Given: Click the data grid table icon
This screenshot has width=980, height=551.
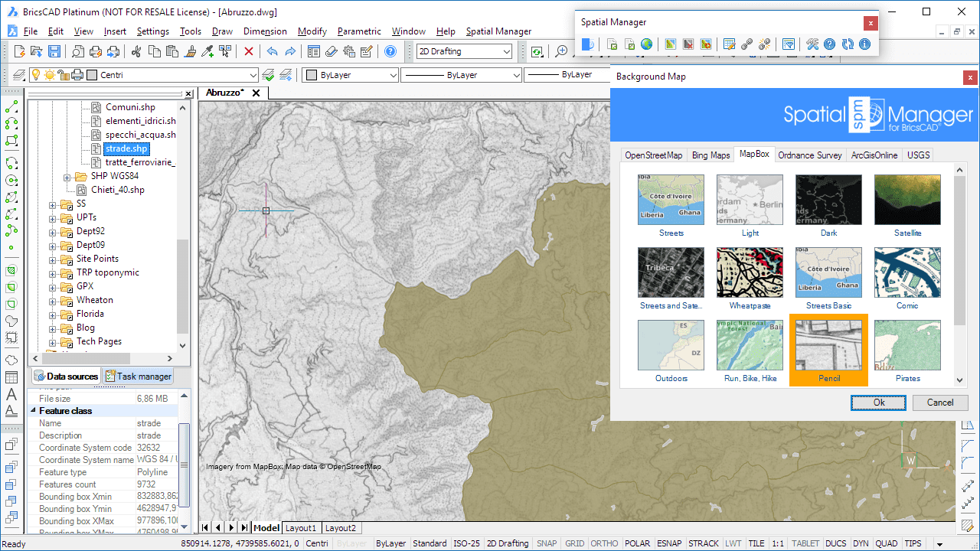Looking at the screenshot, I should (729, 44).
